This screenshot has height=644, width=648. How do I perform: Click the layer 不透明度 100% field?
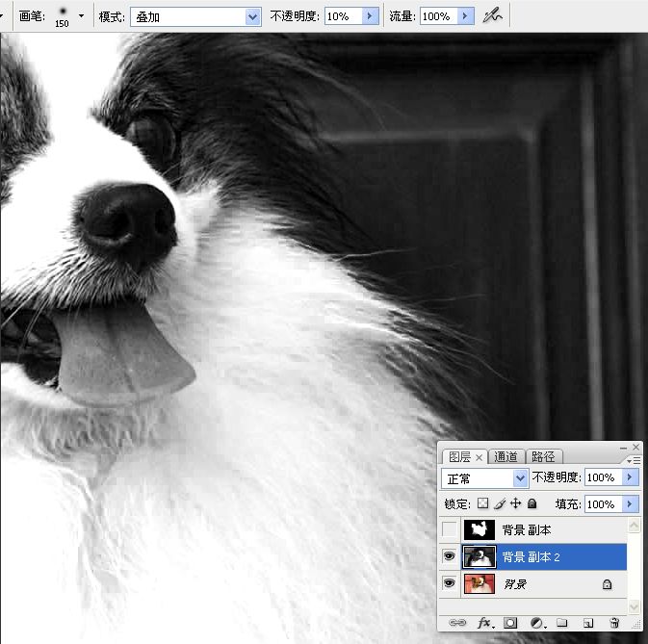[604, 477]
